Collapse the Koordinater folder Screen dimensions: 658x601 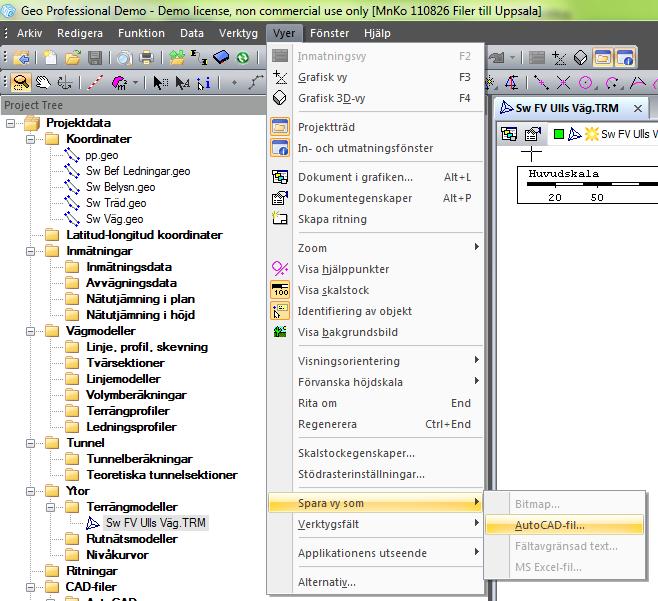click(x=31, y=139)
